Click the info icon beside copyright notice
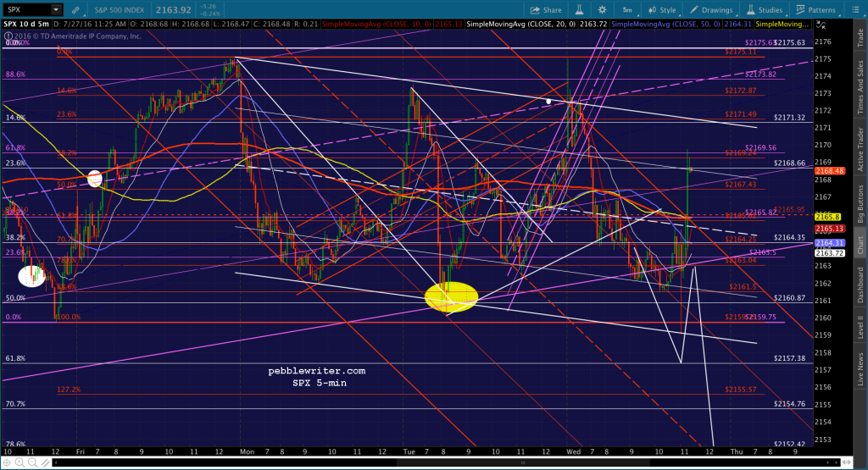 (8, 36)
